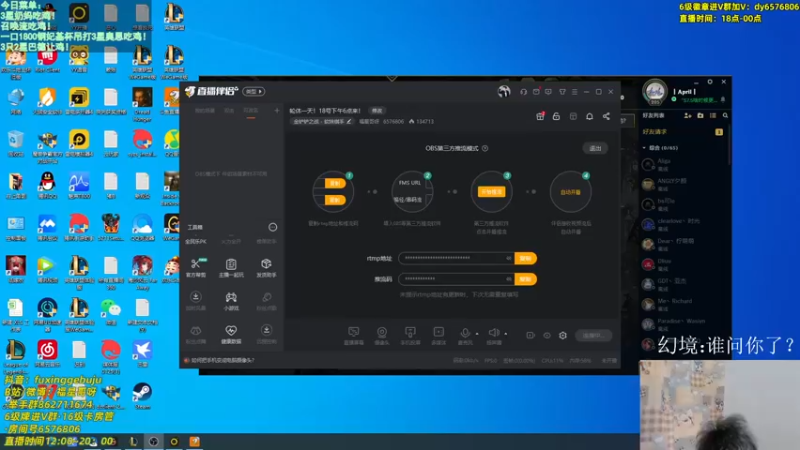Open the scissors clip tool
The image size is (800, 450).
point(196,267)
